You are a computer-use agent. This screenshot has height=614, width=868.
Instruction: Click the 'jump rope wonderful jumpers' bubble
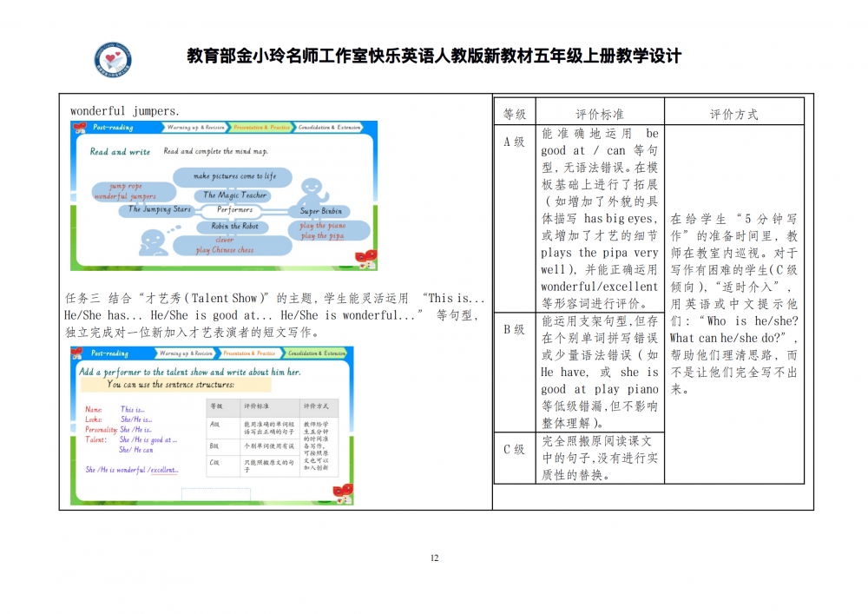tap(133, 192)
